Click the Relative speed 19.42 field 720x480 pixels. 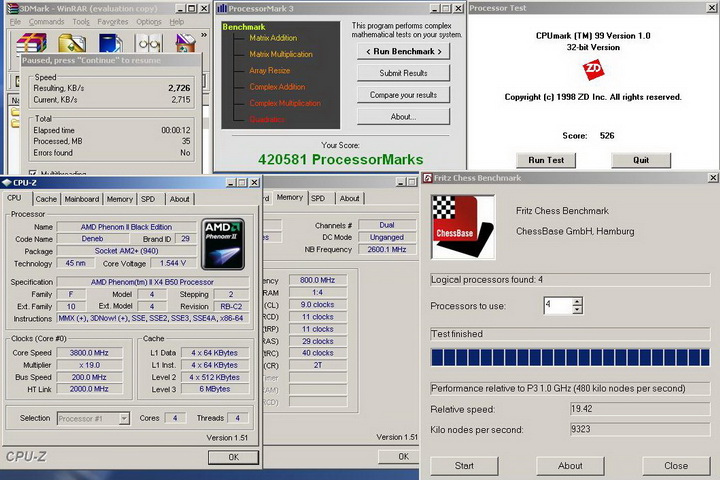640,409
